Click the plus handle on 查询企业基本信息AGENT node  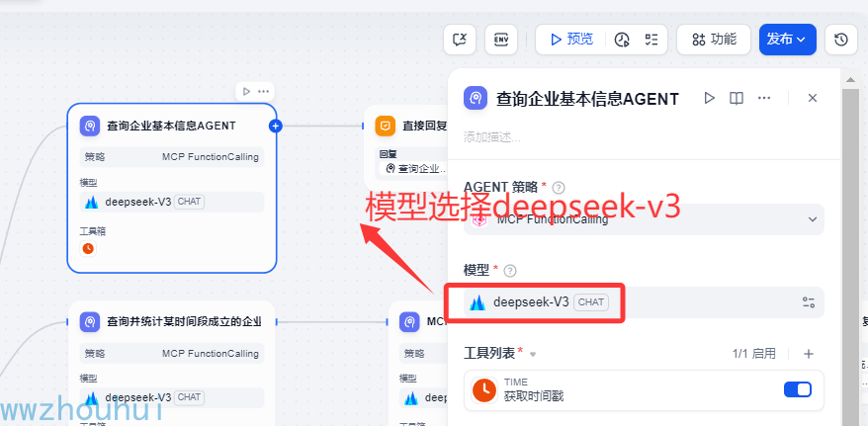(x=275, y=127)
